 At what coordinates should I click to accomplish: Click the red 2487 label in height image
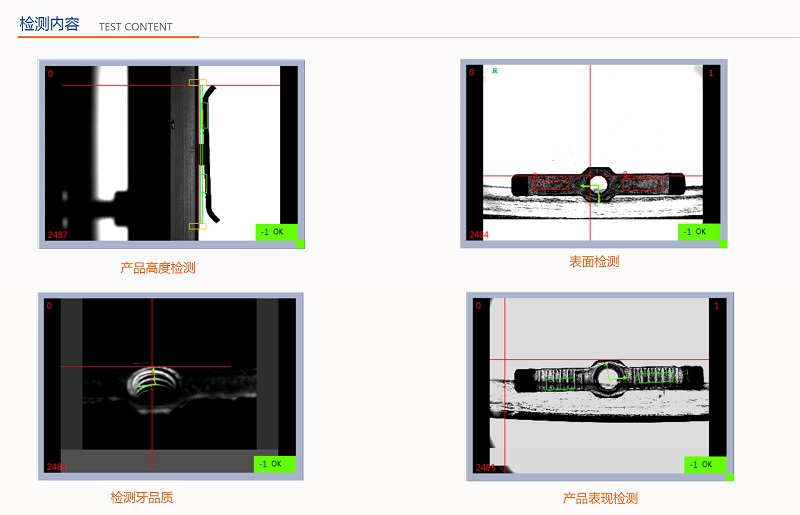pyautogui.click(x=57, y=235)
